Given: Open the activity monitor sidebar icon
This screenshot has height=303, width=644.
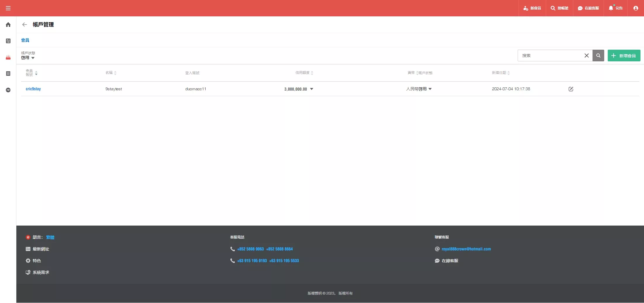Looking at the screenshot, I should click(x=8, y=90).
